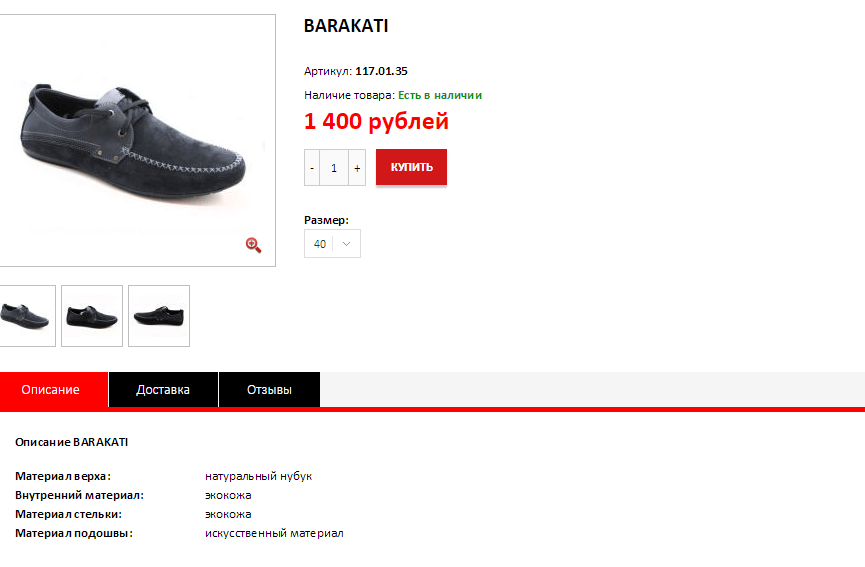
Task: Click the main shoe product image
Action: pyautogui.click(x=137, y=141)
